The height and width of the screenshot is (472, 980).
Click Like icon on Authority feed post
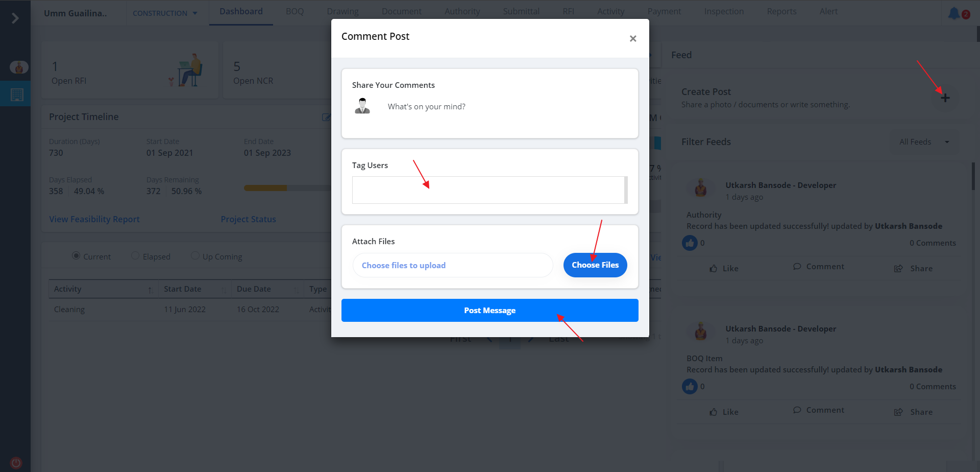[x=714, y=268]
